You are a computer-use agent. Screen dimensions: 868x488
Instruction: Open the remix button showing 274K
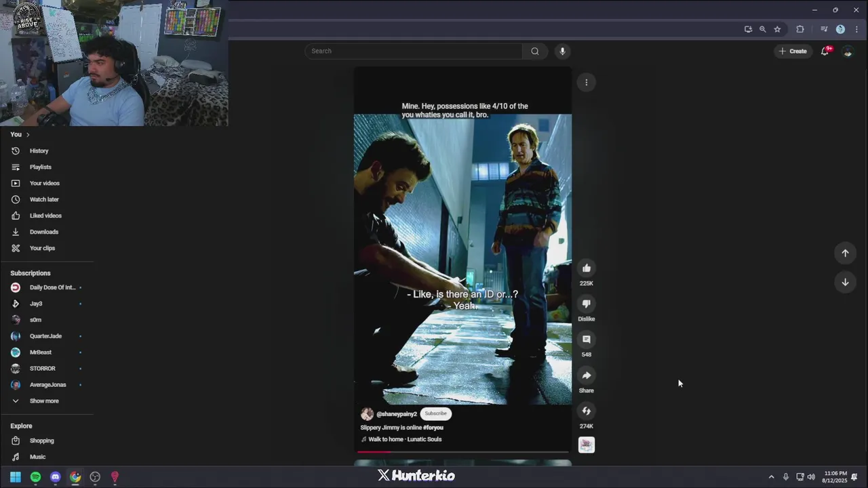[x=587, y=411]
